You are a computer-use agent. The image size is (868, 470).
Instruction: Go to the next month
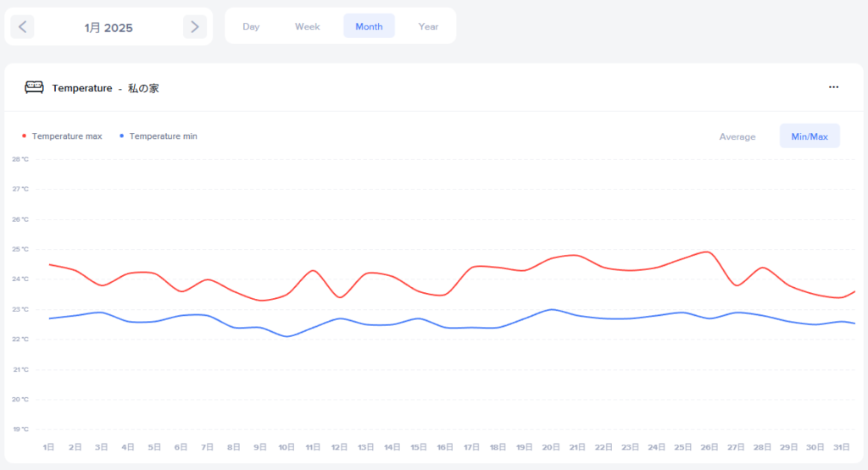tap(195, 27)
